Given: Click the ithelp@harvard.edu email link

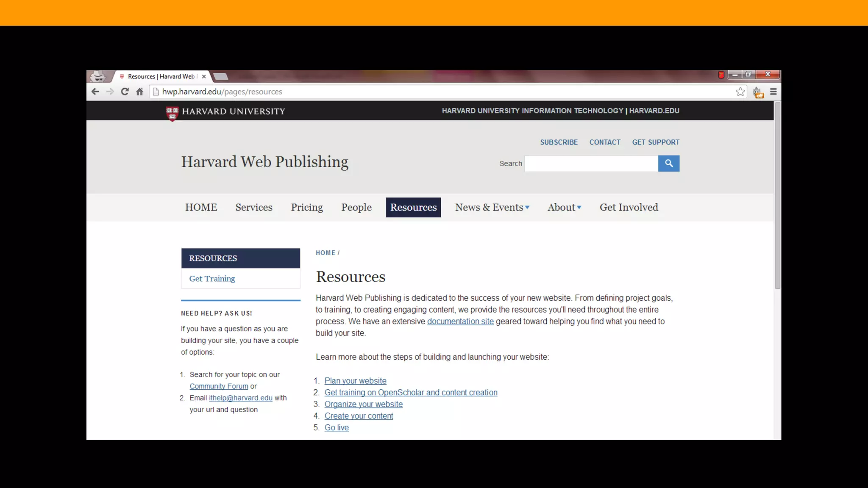Looking at the screenshot, I should pyautogui.click(x=240, y=398).
